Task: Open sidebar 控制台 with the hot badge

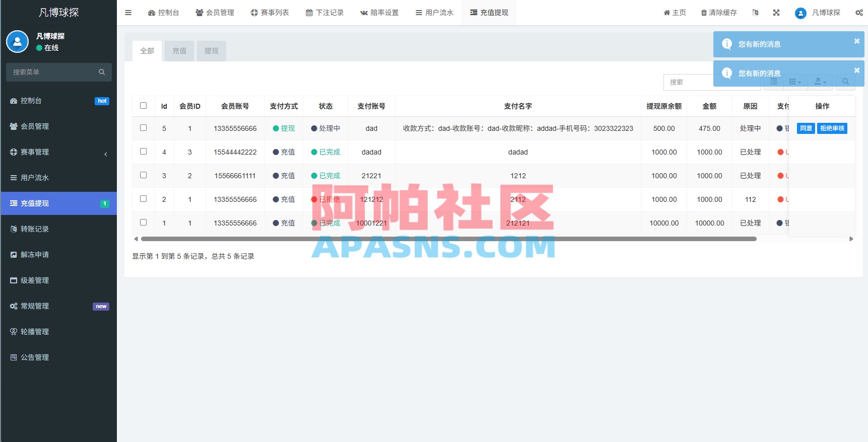Action: 59,101
